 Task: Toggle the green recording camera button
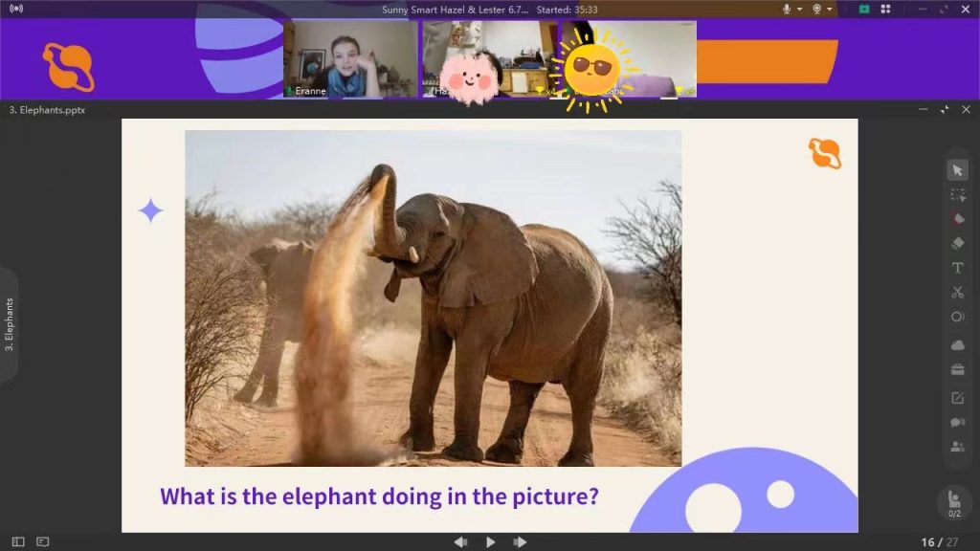[x=864, y=9]
